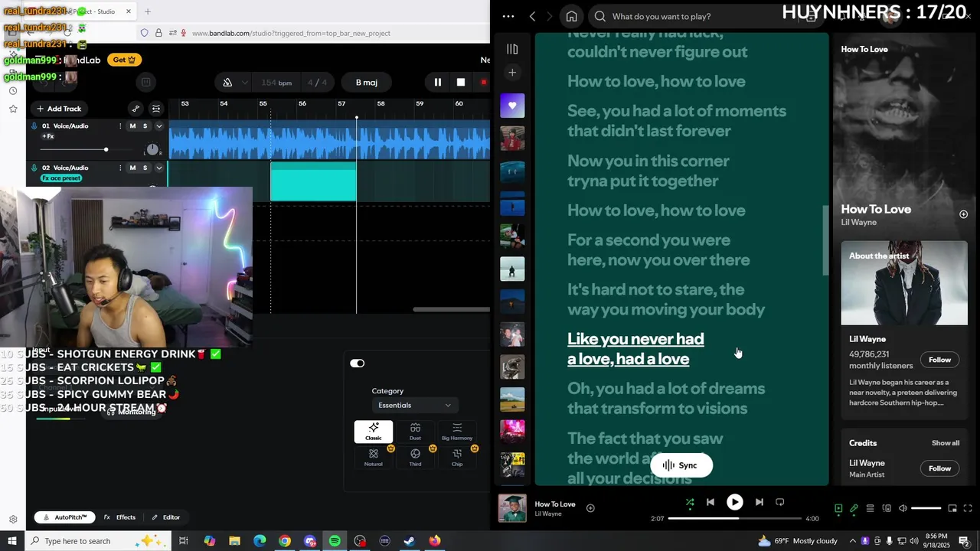The width and height of the screenshot is (980, 551).
Task: Toggle Spotify lyrics microphone icon
Action: pyautogui.click(x=854, y=508)
